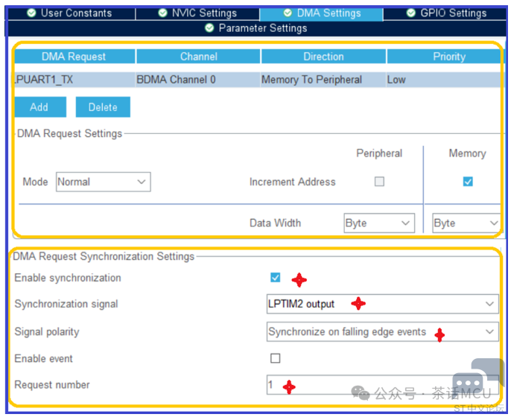Uncheck Memory increment address checkbox
This screenshot has width=511, height=420.
(468, 182)
